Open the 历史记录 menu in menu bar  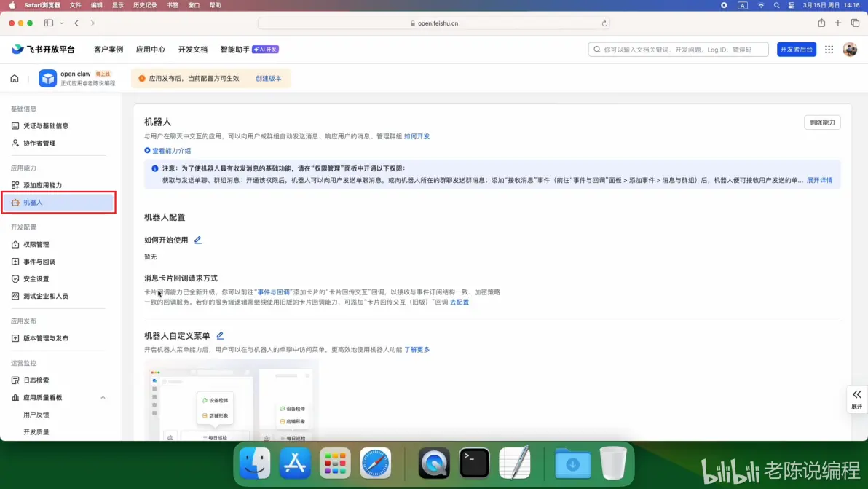[x=145, y=5]
